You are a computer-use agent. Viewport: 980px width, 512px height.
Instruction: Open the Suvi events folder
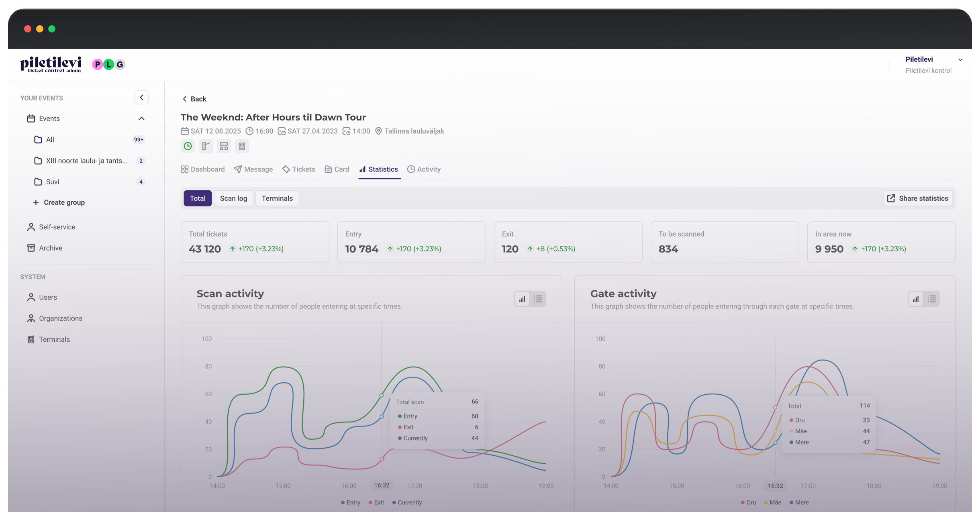click(x=53, y=182)
